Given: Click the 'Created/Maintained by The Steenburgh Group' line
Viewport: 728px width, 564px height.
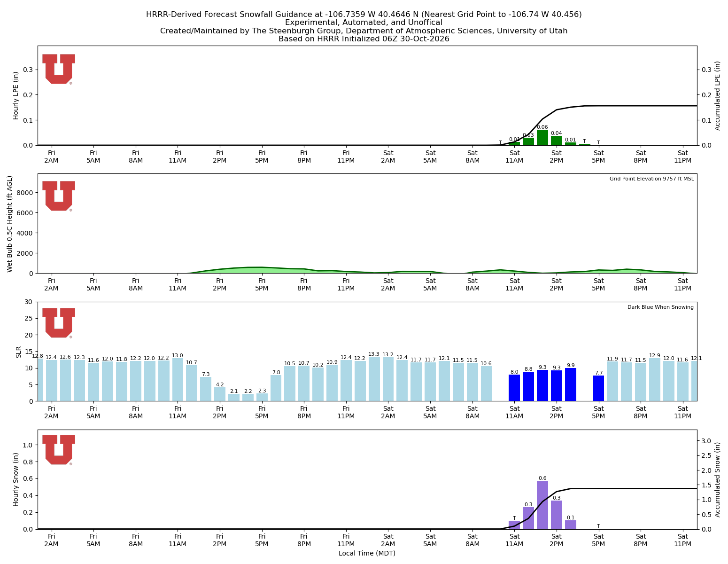Looking at the screenshot, I should 364,31.
